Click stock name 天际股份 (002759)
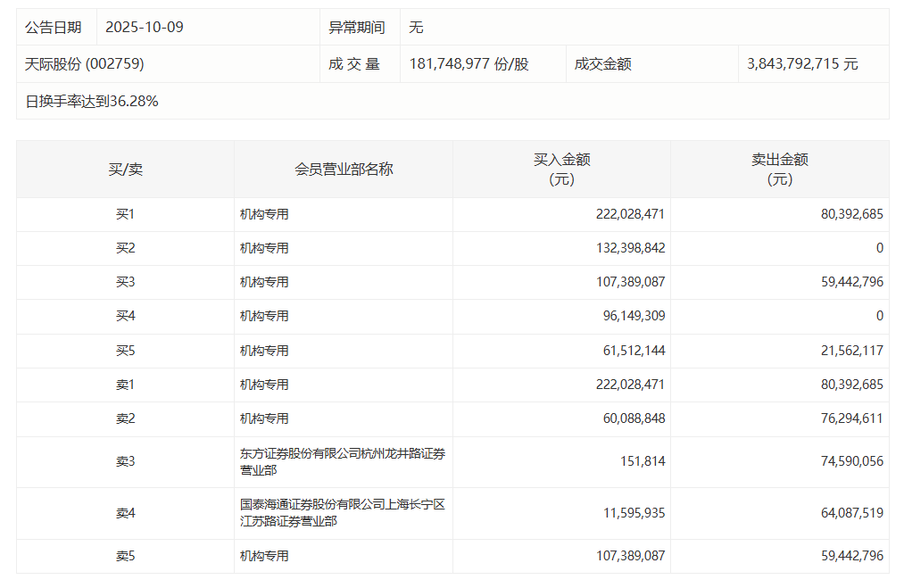904x588 pixels. coord(85,64)
